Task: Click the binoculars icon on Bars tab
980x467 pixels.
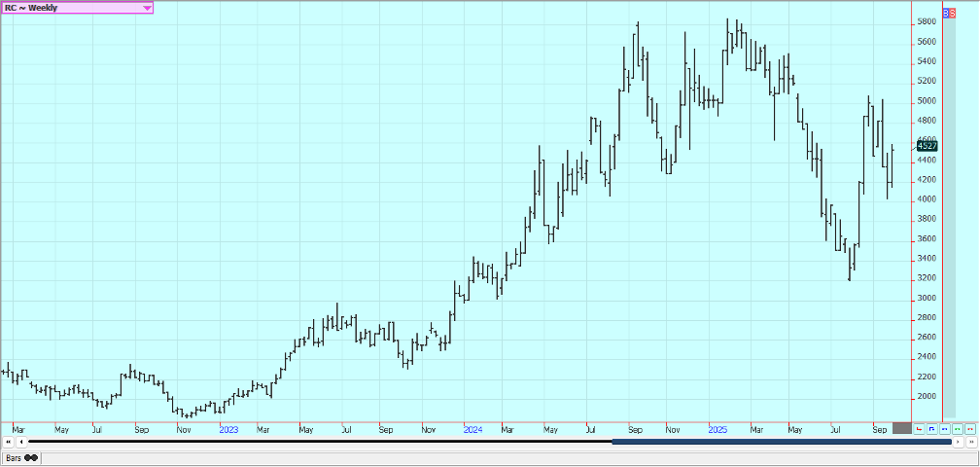Action: pyautogui.click(x=31, y=457)
